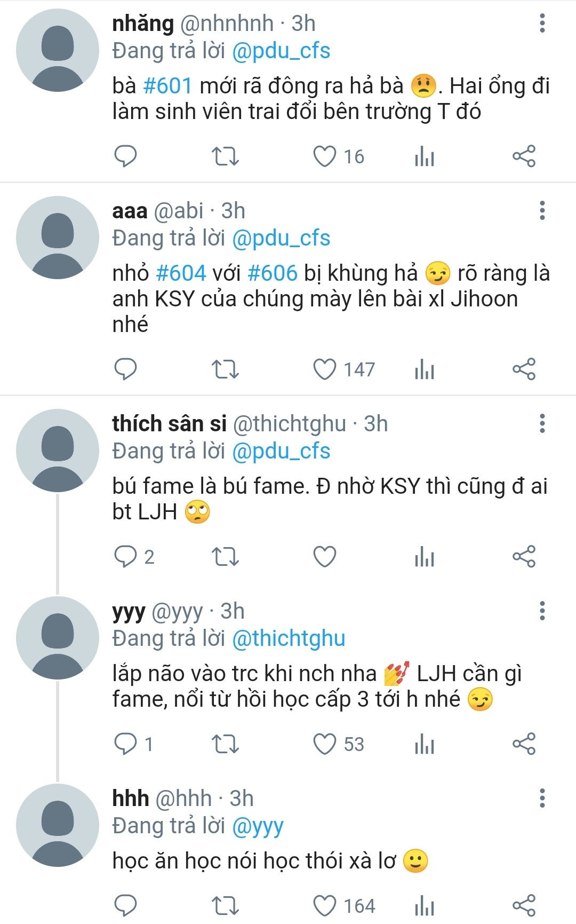
Task: Open hhh's profile avatar
Action: point(58,825)
